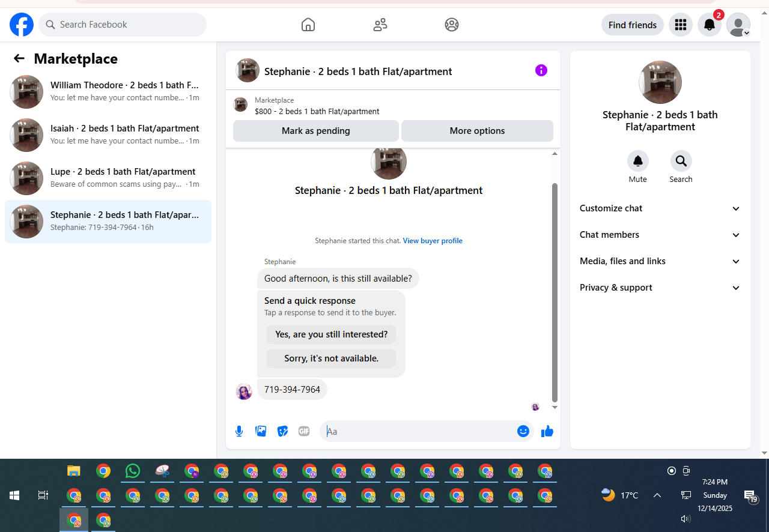This screenshot has height=532, width=769.
Task: Click the purple conversation info icon
Action: click(x=541, y=70)
